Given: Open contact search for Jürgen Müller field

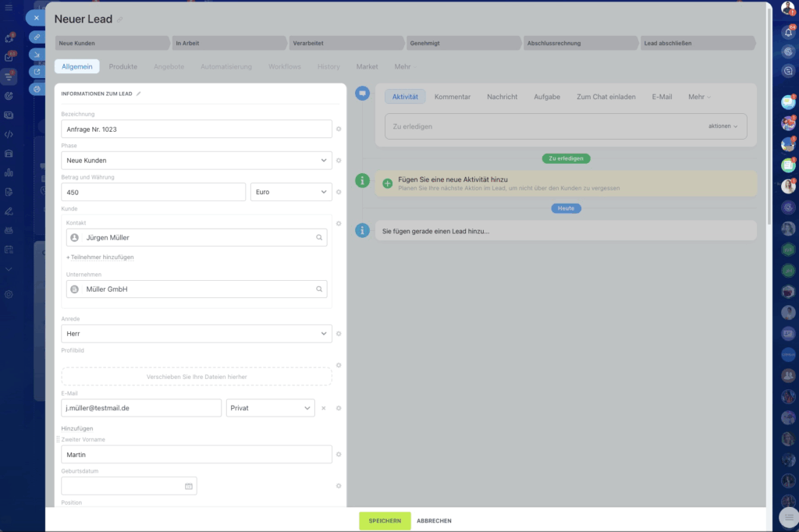Looking at the screenshot, I should (x=318, y=237).
